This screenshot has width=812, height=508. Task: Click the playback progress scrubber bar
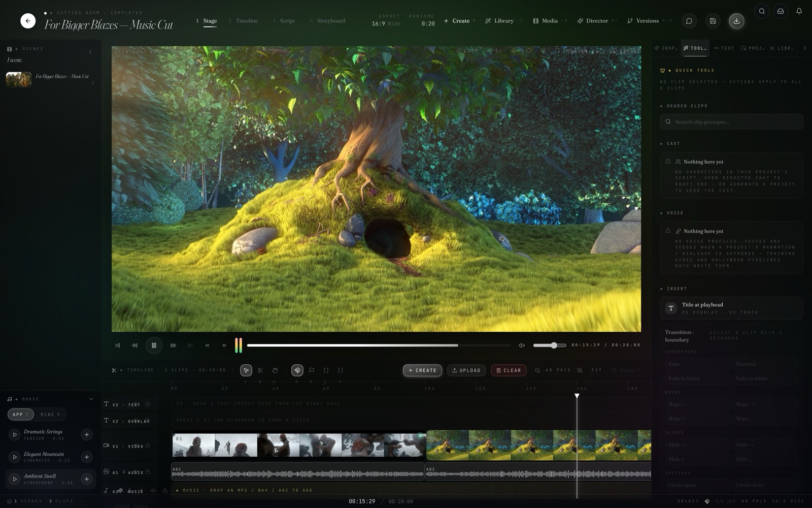379,345
